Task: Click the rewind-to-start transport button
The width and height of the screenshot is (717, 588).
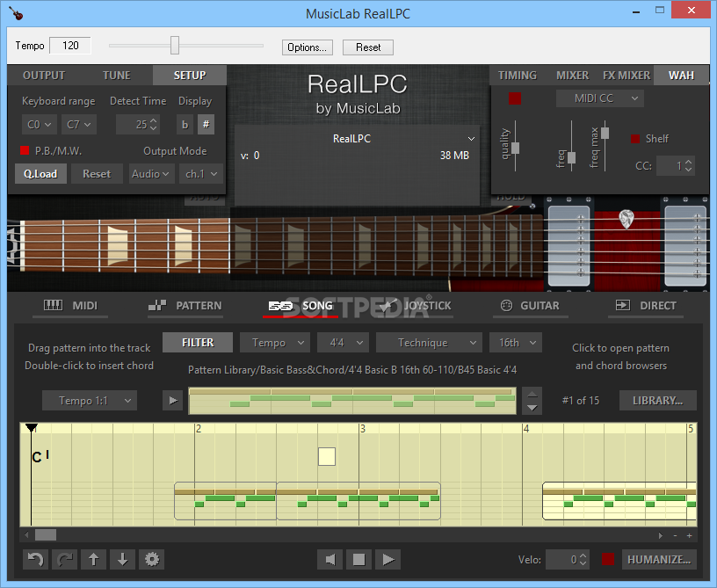Action: (x=330, y=559)
